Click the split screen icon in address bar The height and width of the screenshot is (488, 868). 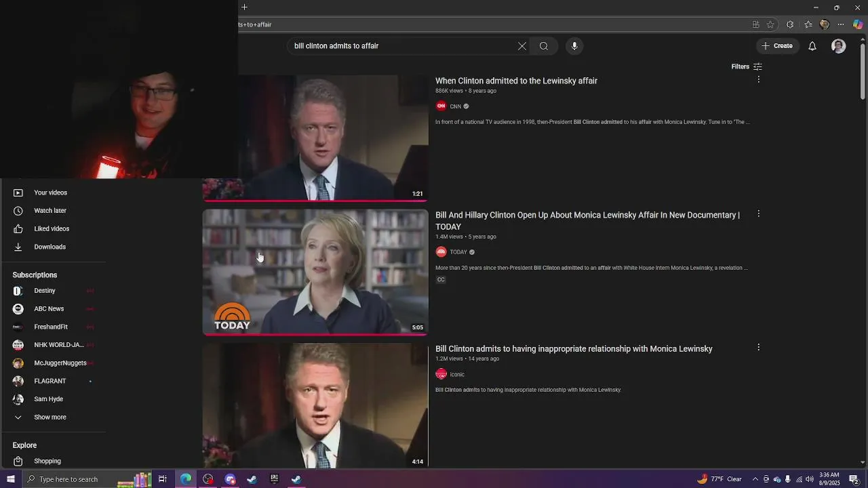(x=755, y=24)
